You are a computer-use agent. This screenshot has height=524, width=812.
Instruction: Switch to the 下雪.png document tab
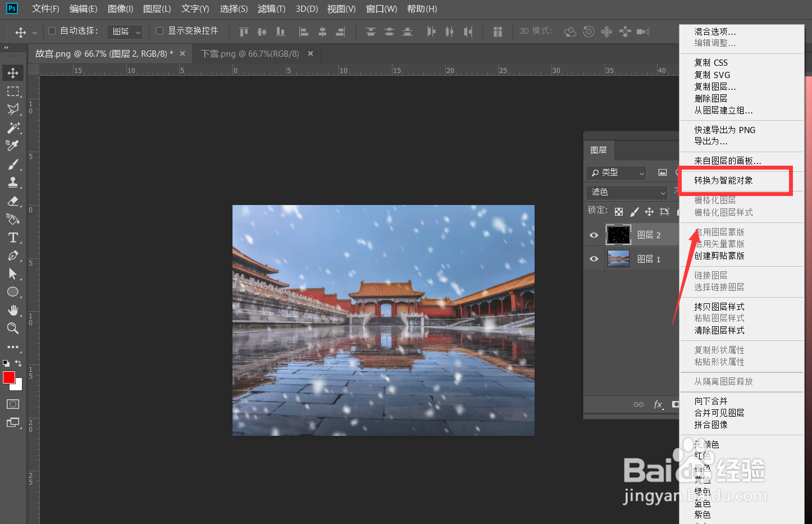coord(251,53)
